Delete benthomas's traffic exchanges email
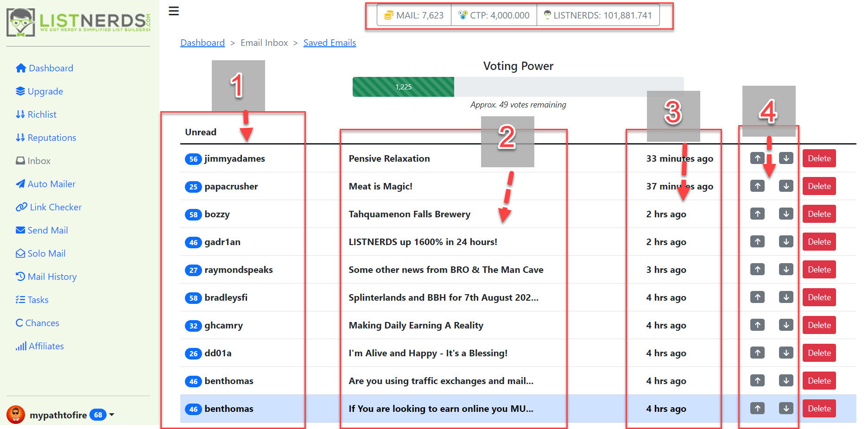 point(819,381)
